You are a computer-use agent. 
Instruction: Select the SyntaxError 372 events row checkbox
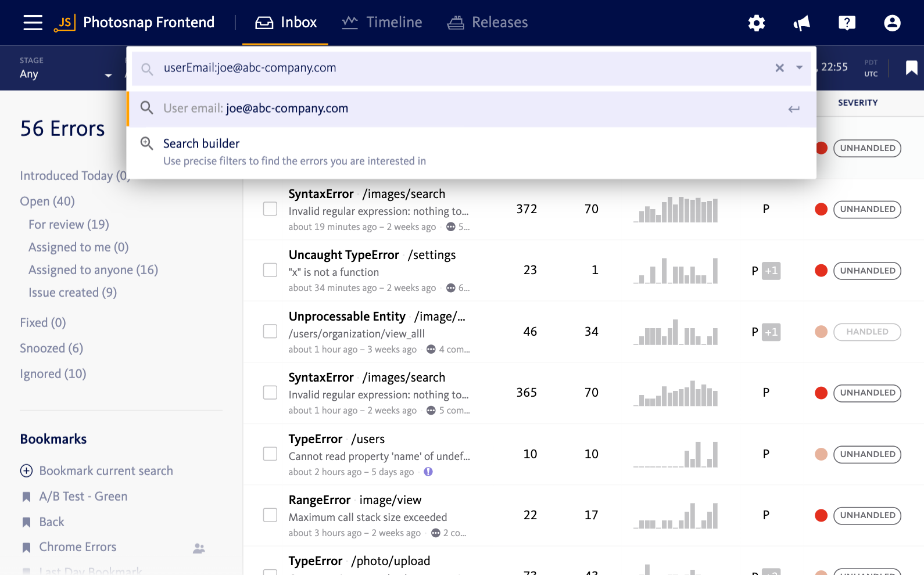click(270, 209)
